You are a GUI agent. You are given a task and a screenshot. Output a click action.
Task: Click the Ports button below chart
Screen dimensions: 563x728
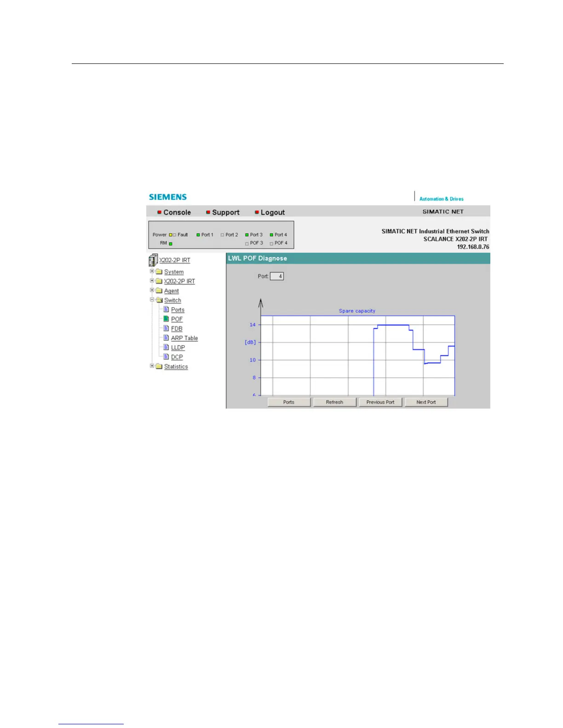289,402
